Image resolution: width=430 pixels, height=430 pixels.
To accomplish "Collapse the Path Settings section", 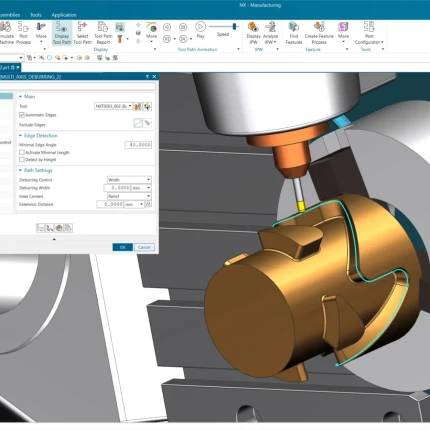I will [20, 170].
